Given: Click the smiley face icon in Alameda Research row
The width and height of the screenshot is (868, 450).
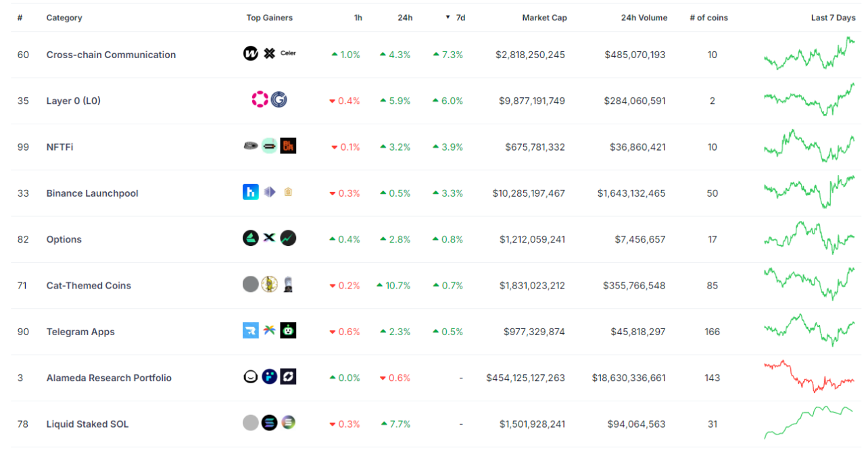Looking at the screenshot, I should (251, 377).
